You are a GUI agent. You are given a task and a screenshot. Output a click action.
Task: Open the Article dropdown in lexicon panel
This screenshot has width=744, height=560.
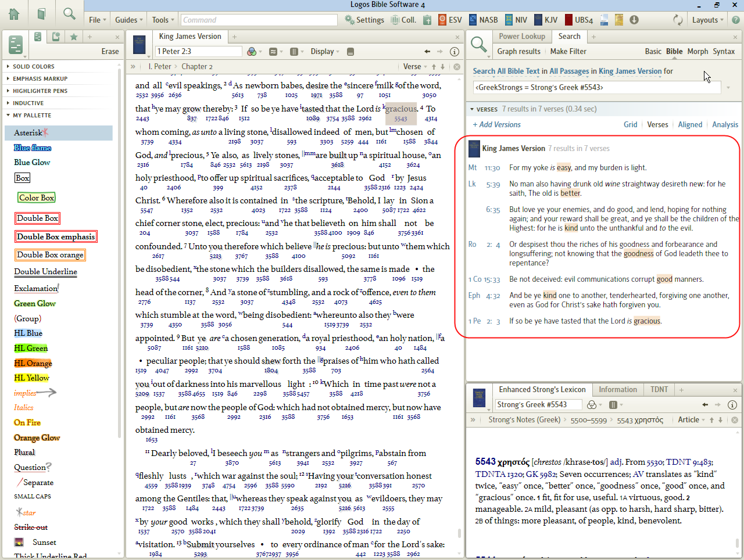(691, 420)
